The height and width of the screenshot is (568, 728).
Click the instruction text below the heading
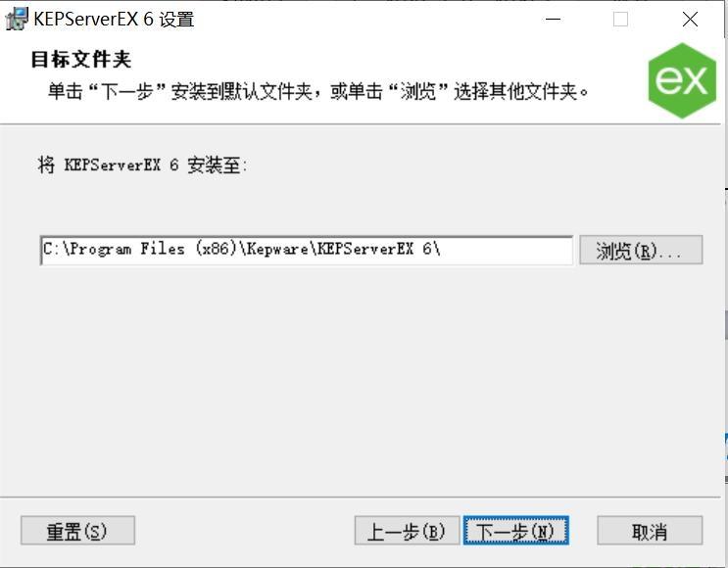pyautogui.click(x=318, y=91)
